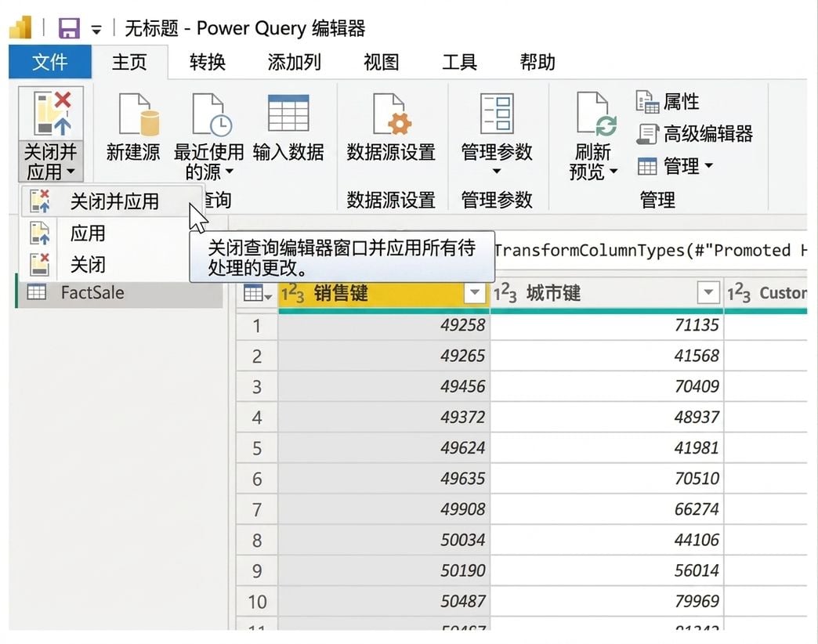Click cell 70510 in 城市键 column

coord(606,479)
